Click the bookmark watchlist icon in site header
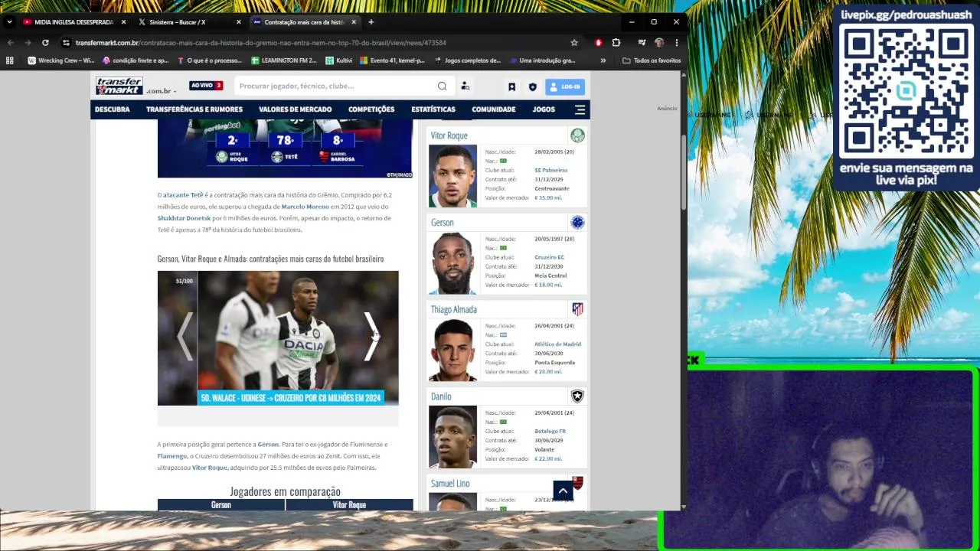The width and height of the screenshot is (980, 551). click(511, 87)
